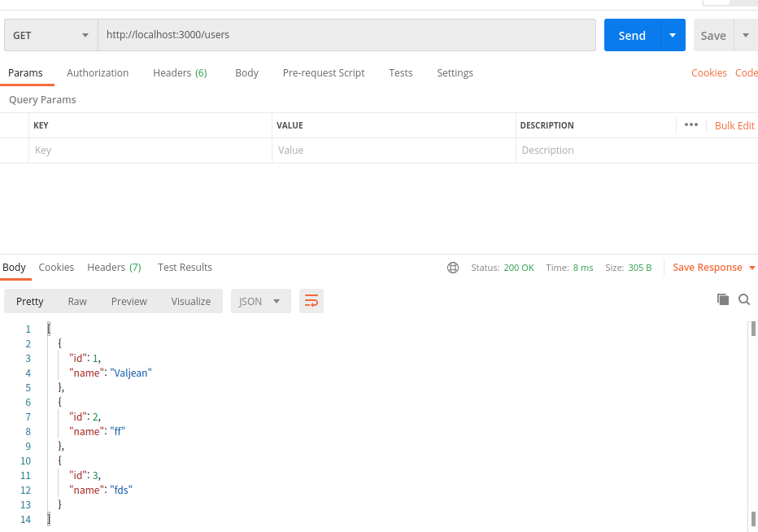Open the HTTP method GET dropdown
The image size is (758, 532).
point(51,35)
